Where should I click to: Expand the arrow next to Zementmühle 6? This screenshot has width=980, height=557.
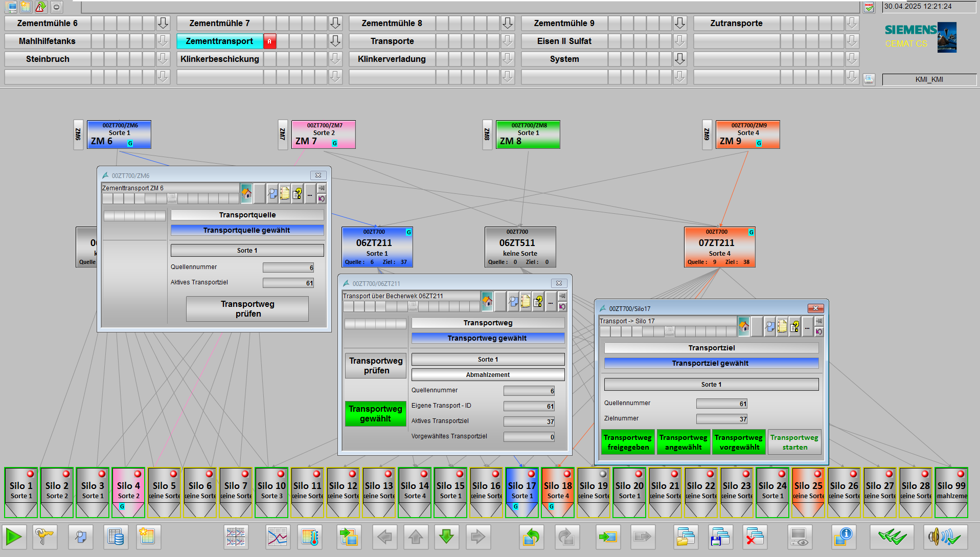pos(163,23)
